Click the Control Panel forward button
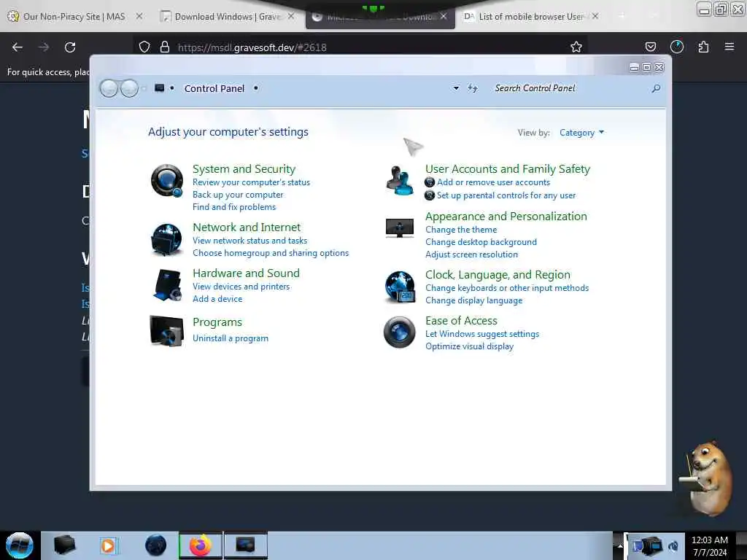 [129, 88]
